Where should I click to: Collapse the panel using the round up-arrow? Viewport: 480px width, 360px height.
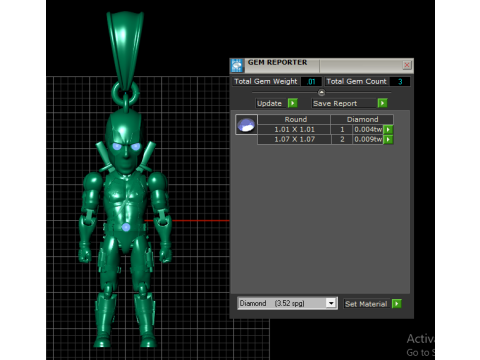click(x=321, y=92)
